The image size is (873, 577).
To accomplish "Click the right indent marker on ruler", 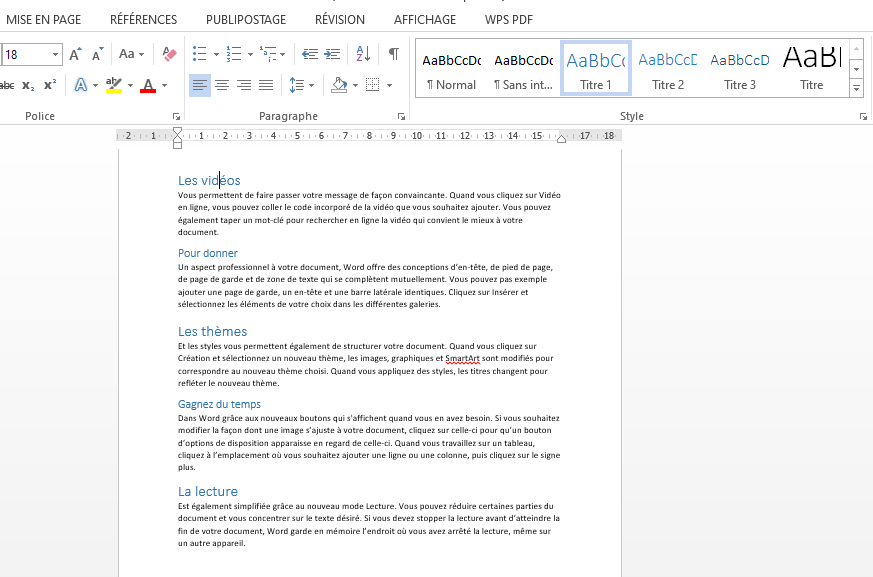I will [x=562, y=139].
